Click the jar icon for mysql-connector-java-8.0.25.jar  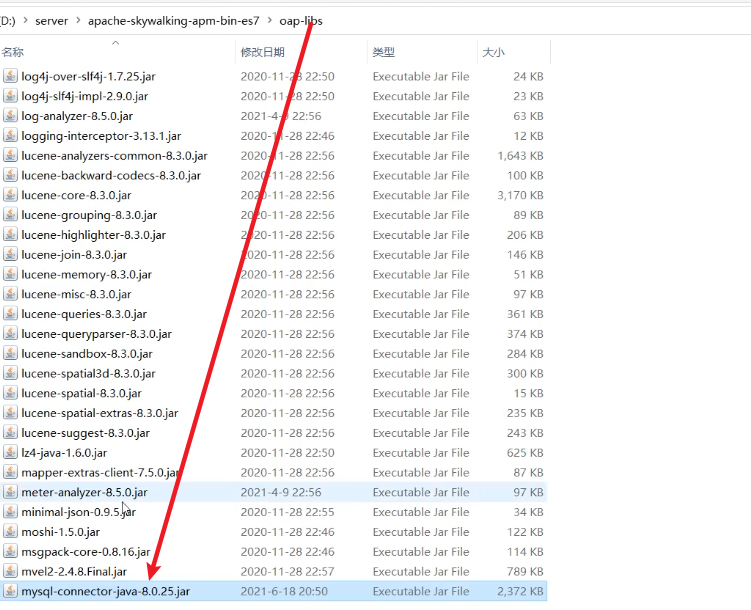coord(10,591)
